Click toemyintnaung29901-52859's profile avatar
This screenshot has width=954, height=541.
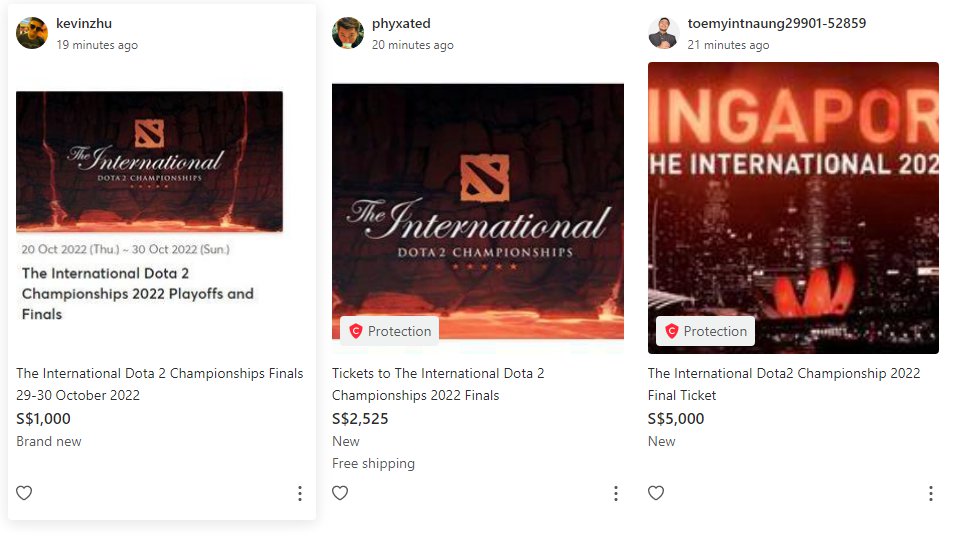(664, 33)
